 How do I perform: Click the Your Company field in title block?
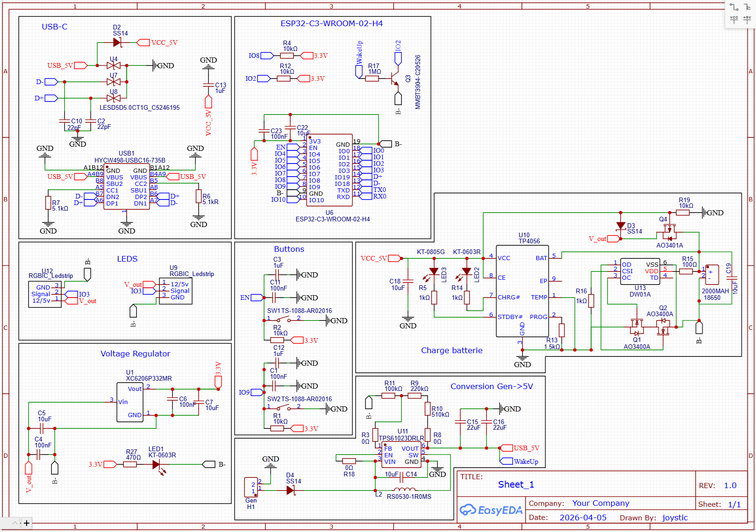point(601,503)
